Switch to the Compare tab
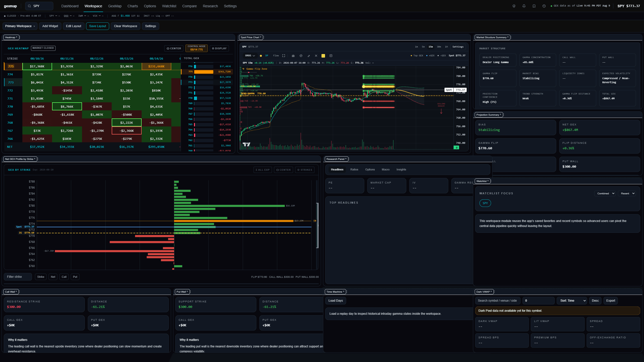Viewport: 644px width, 362px height. 189,6
